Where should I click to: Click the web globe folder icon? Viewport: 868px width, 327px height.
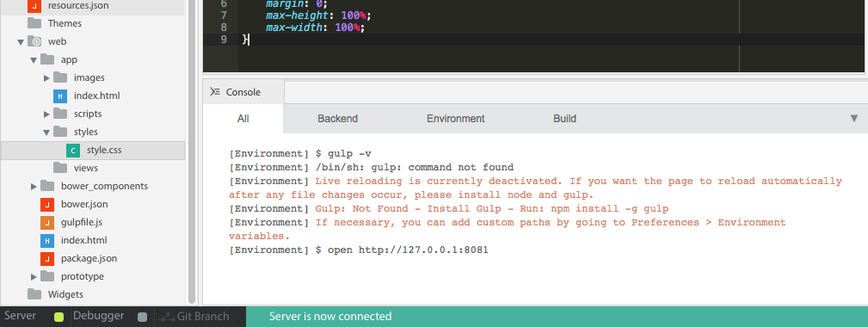pyautogui.click(x=34, y=41)
